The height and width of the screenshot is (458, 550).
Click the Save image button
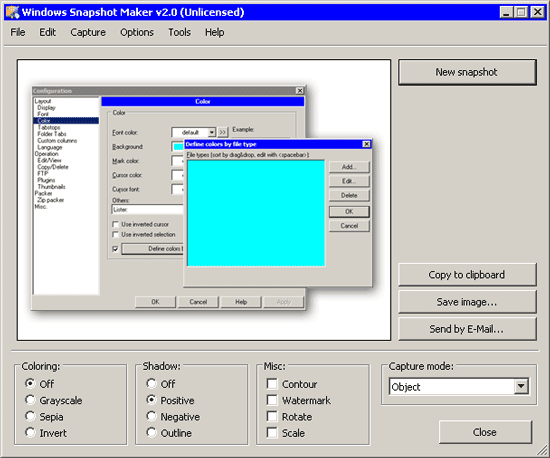[467, 302]
